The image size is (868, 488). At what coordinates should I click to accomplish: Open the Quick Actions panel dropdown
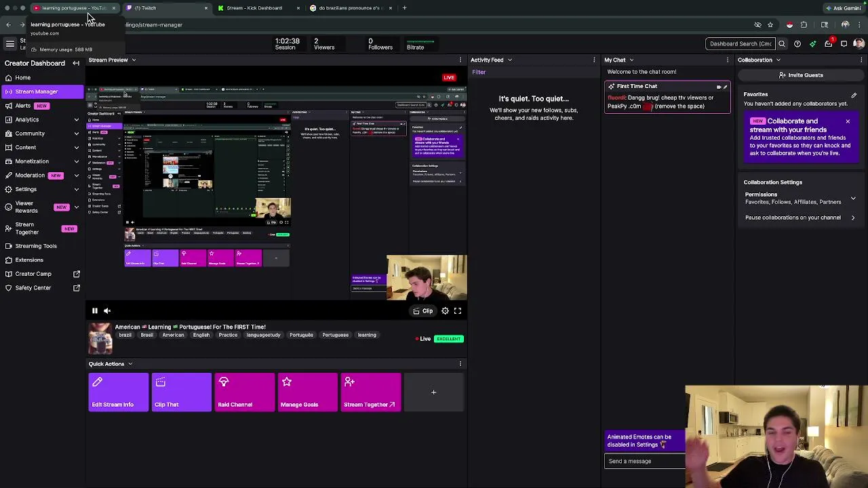(130, 364)
